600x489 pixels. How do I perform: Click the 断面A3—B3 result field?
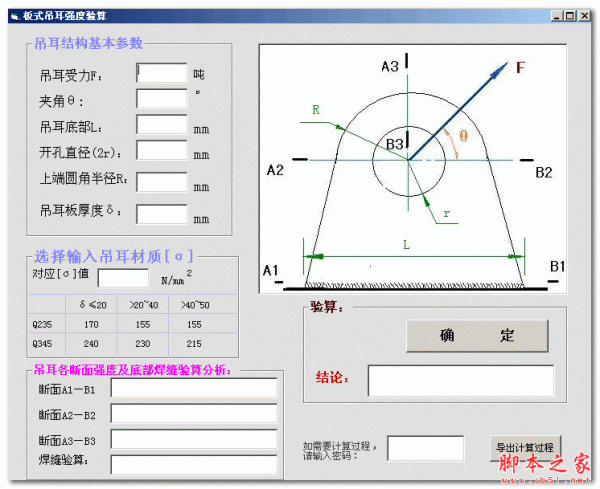tap(194, 439)
